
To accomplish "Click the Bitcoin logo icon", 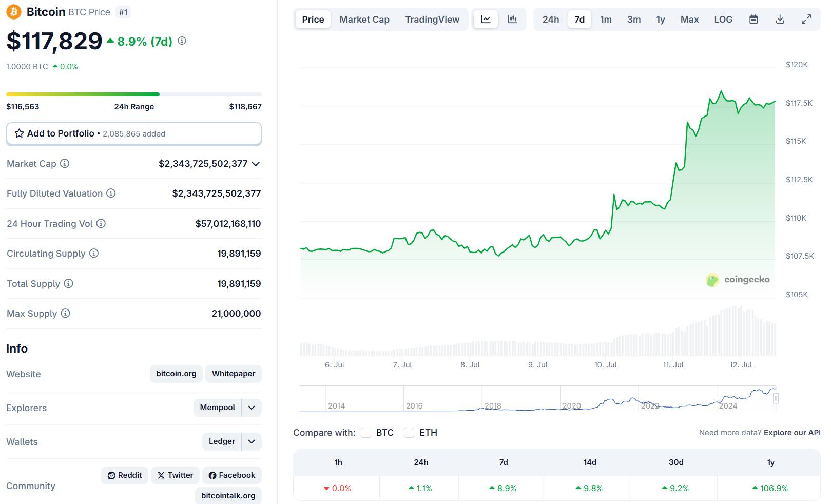I will [x=14, y=12].
